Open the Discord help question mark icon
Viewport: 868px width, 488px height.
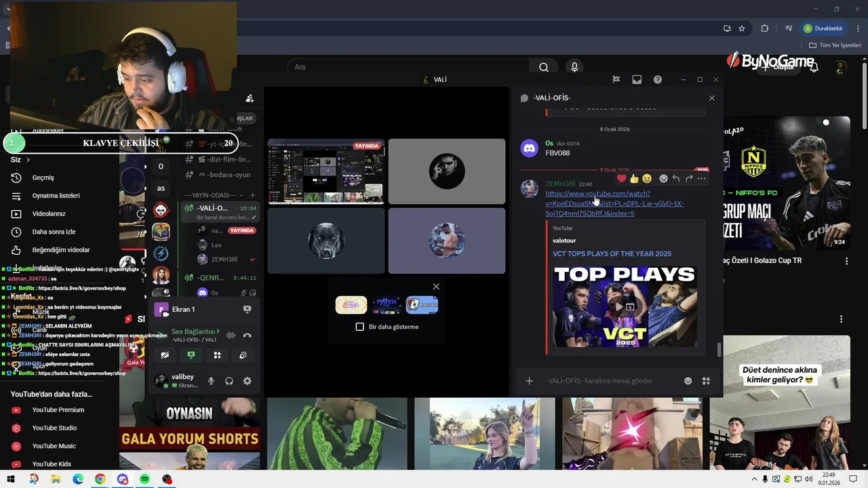click(658, 79)
